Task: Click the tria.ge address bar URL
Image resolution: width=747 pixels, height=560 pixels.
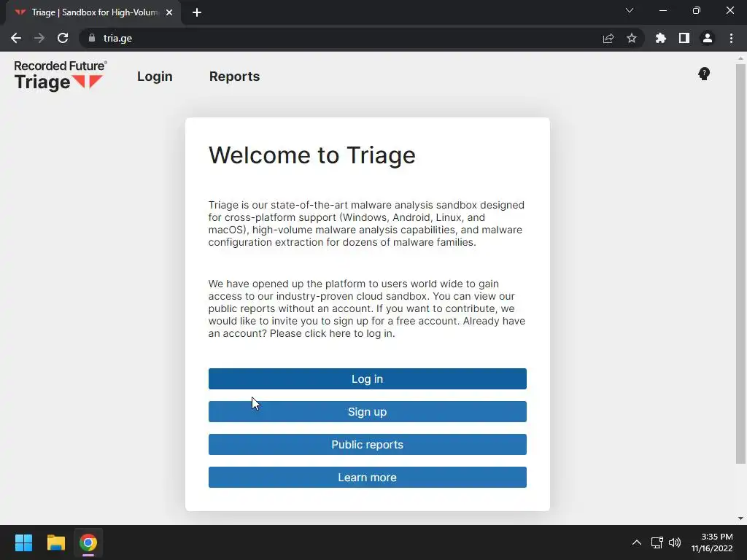Action: pos(117,38)
